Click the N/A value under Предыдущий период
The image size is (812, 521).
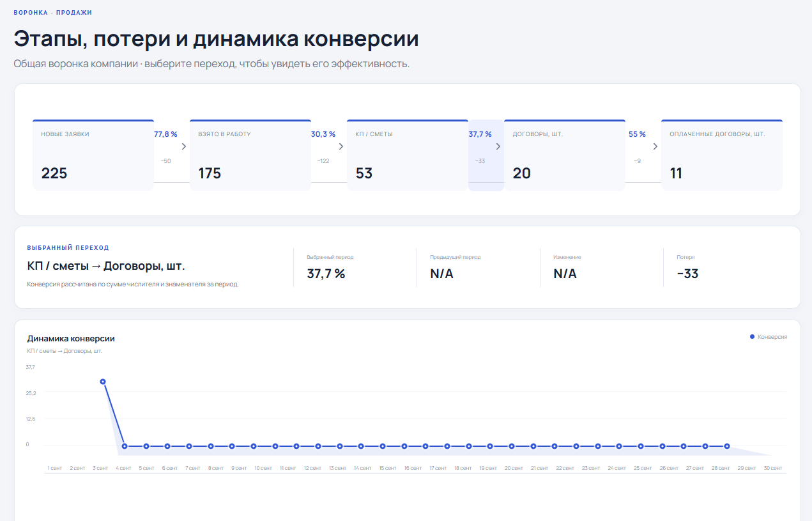tap(441, 274)
